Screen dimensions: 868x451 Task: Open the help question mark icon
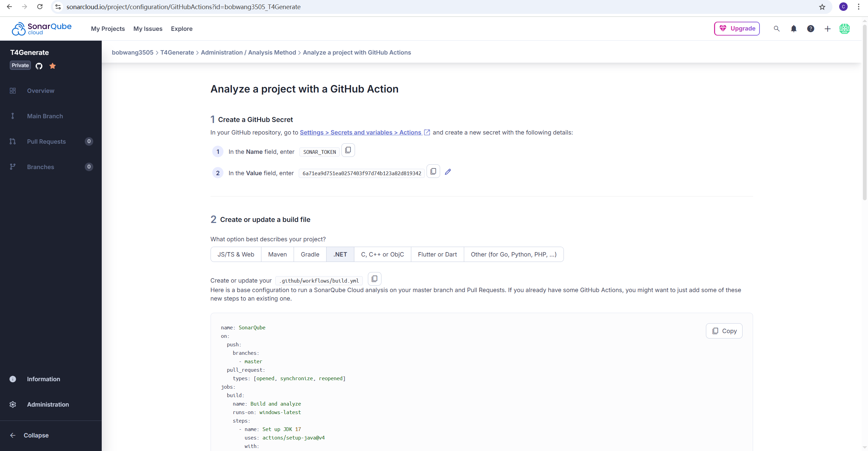(x=810, y=29)
